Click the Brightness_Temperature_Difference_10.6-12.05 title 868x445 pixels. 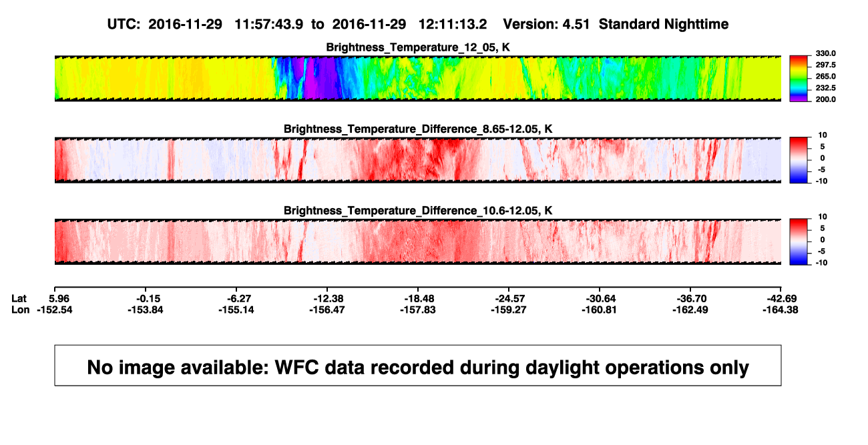coord(418,211)
